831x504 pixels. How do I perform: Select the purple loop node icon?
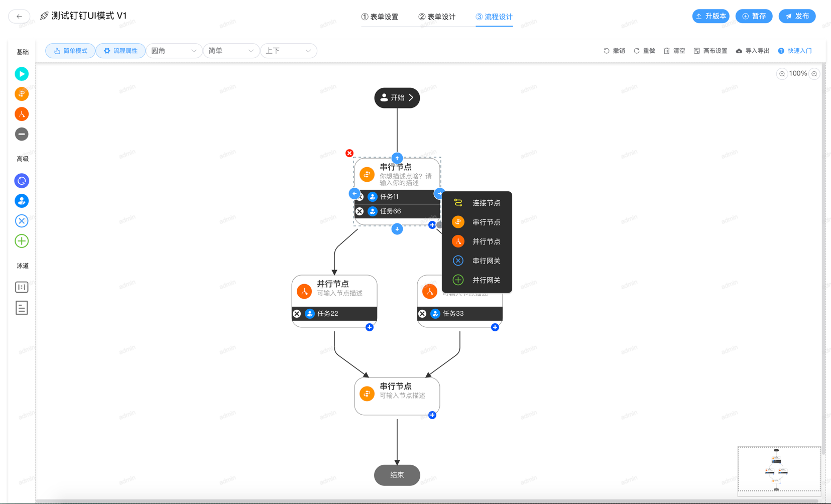coord(22,181)
